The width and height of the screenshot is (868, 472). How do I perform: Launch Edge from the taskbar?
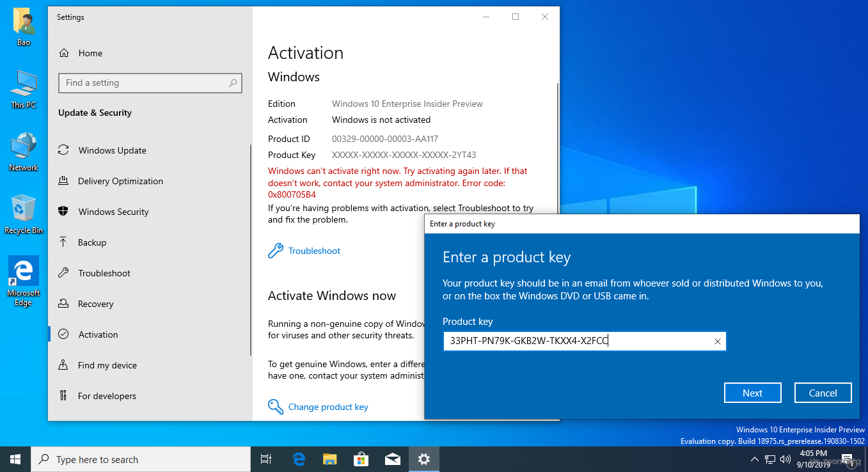click(x=299, y=459)
